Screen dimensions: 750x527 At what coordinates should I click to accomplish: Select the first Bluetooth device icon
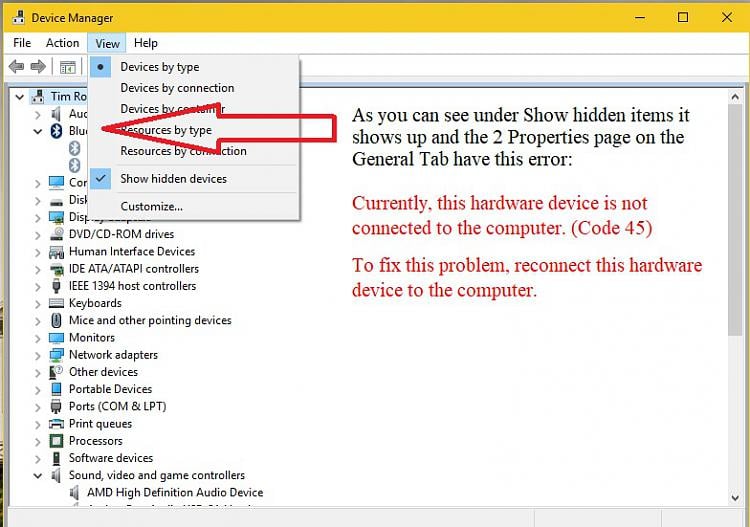75,148
